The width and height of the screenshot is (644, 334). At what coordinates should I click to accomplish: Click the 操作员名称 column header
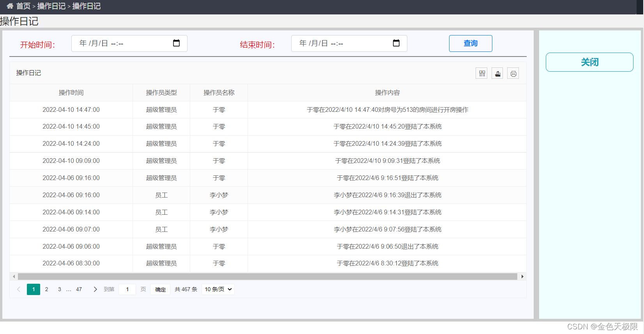click(219, 93)
